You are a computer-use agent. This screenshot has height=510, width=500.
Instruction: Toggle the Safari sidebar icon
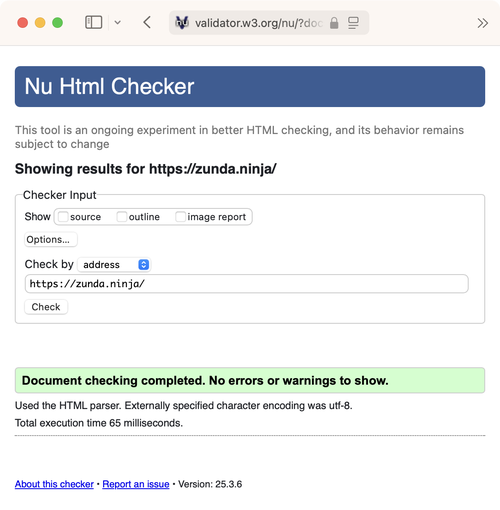[94, 23]
